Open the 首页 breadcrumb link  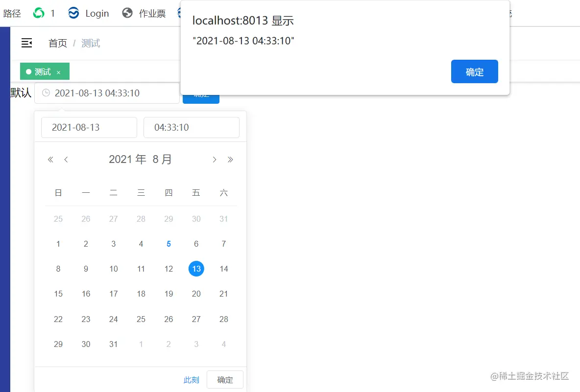[x=57, y=43]
